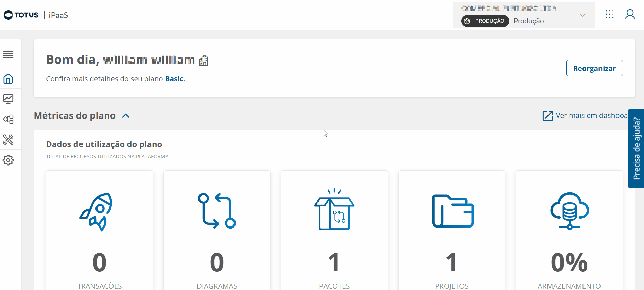The height and width of the screenshot is (290, 644).
Task: Expand the sidebar hamburger menu
Action: 8,54
